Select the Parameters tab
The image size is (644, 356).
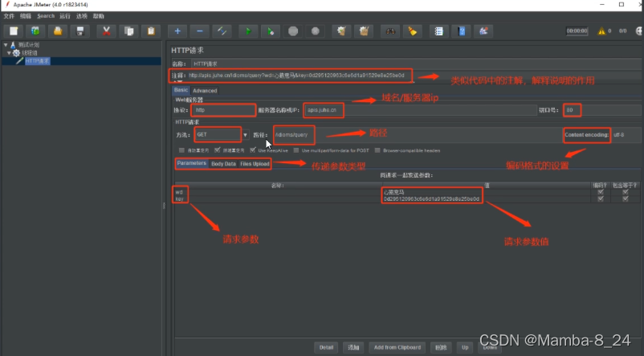(192, 164)
